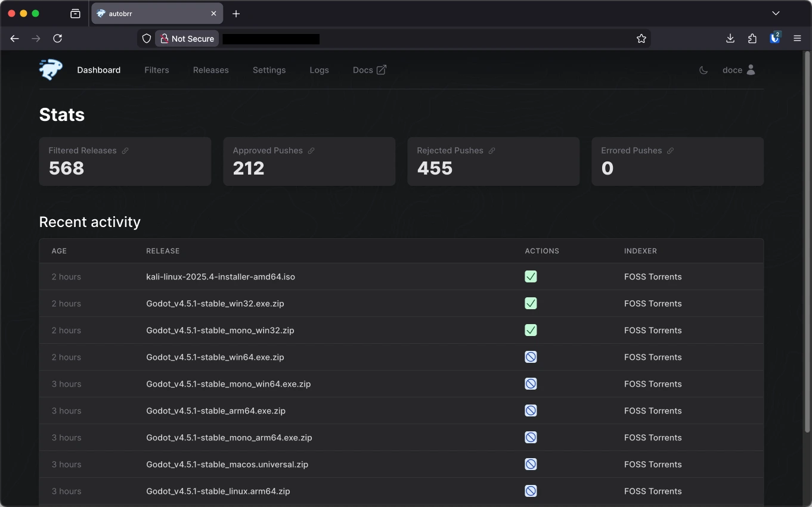Expand the browser tab list chevron

click(776, 13)
